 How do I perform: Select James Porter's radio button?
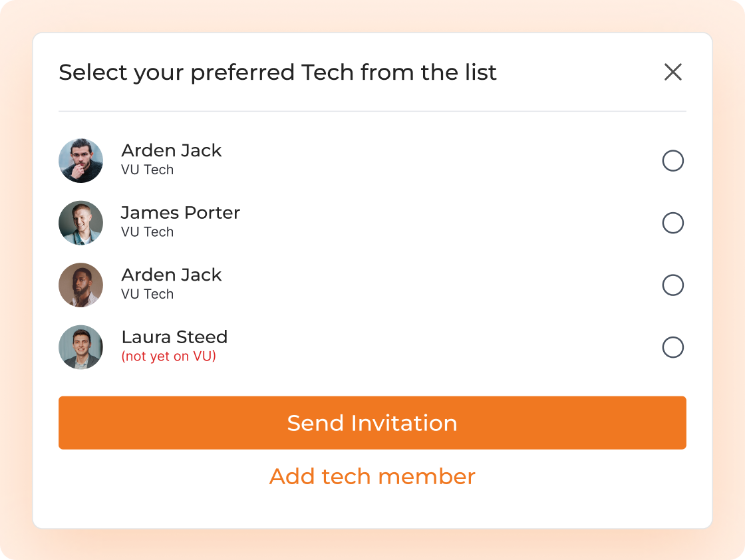(x=672, y=223)
